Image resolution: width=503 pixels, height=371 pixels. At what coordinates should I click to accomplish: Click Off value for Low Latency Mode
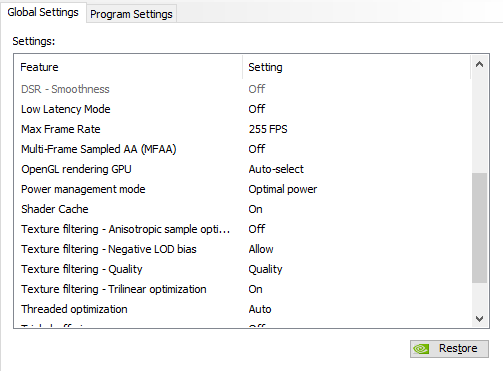pyautogui.click(x=257, y=109)
